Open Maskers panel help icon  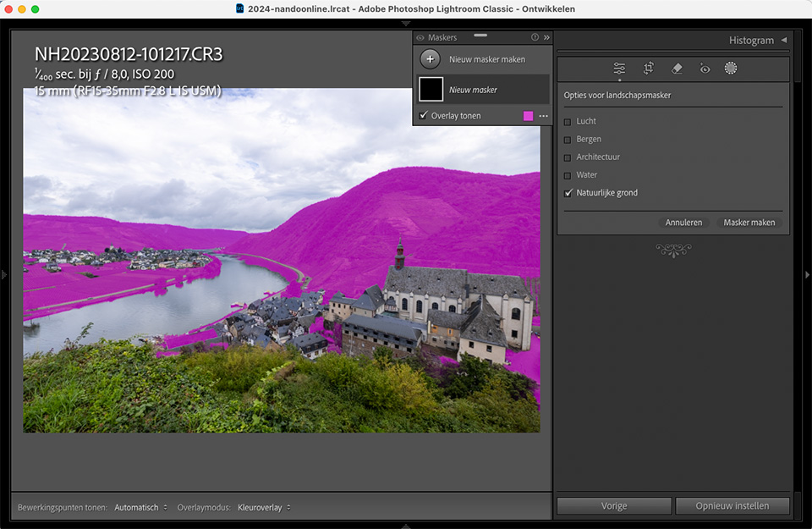point(535,37)
